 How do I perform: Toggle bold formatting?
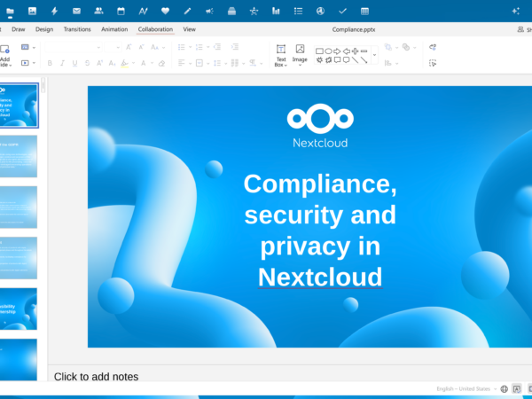tap(50, 63)
